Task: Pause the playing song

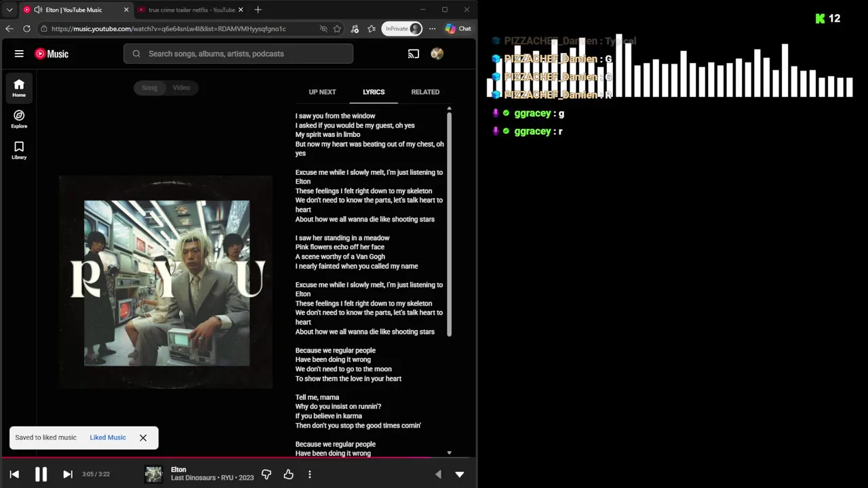Action: tap(41, 474)
